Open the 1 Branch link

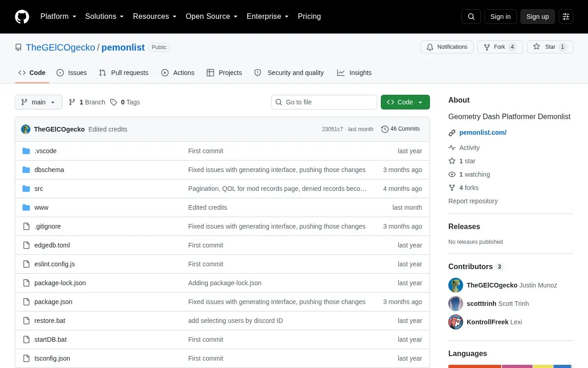click(87, 102)
